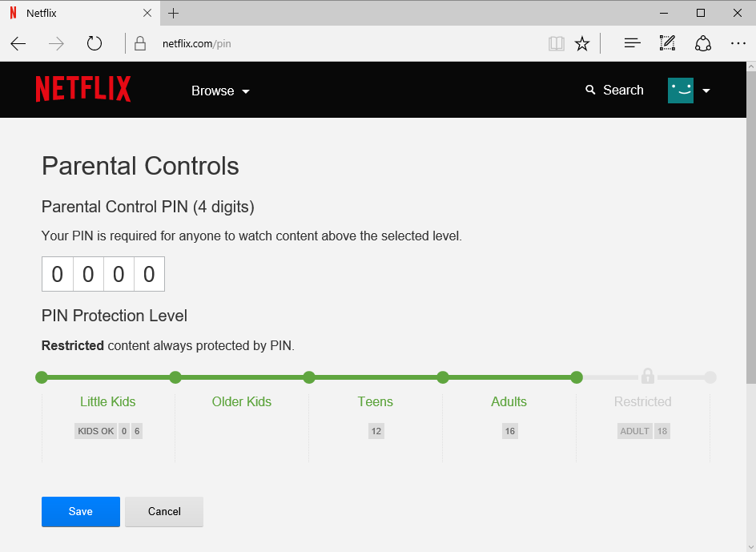Go back using the browser back arrow
The width and height of the screenshot is (756, 552).
pyautogui.click(x=18, y=43)
